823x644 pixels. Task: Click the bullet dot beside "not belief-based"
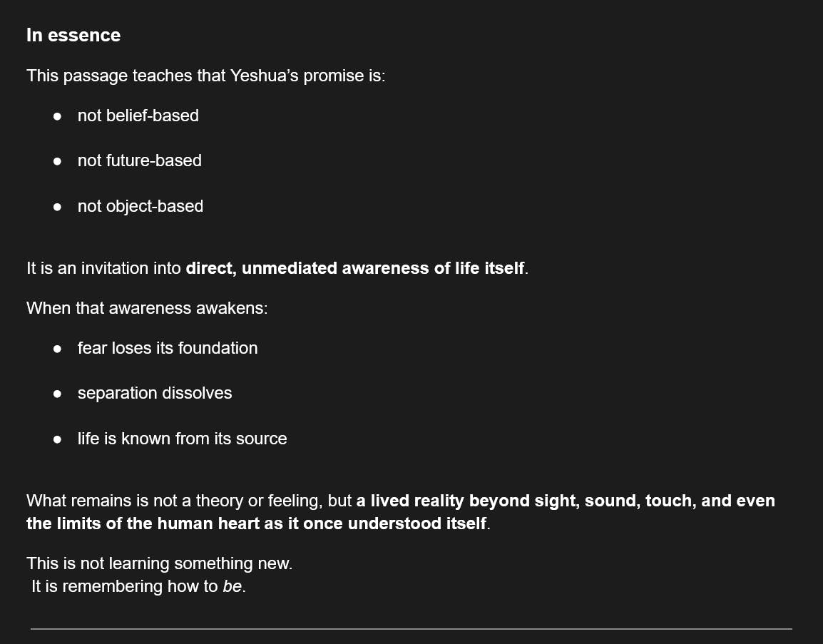tap(58, 116)
